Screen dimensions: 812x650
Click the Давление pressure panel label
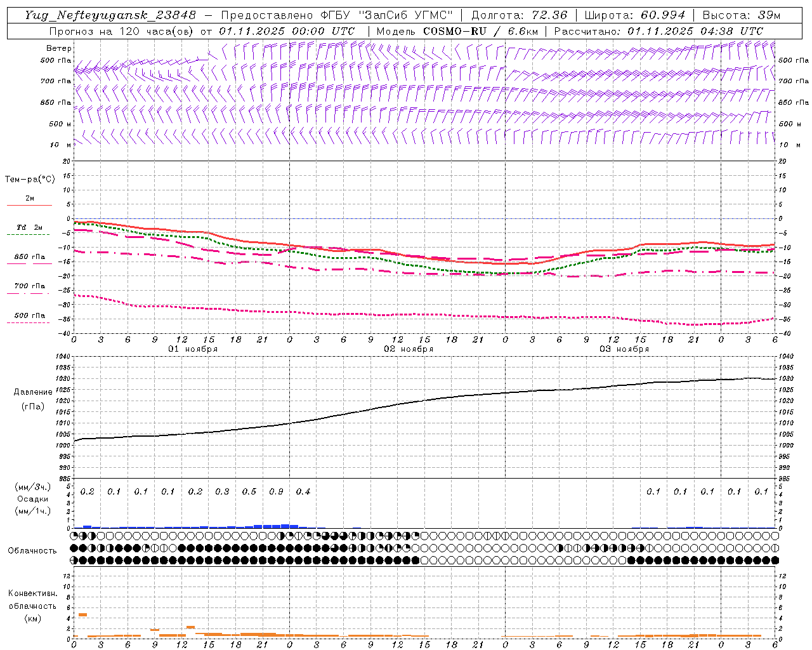tap(33, 392)
